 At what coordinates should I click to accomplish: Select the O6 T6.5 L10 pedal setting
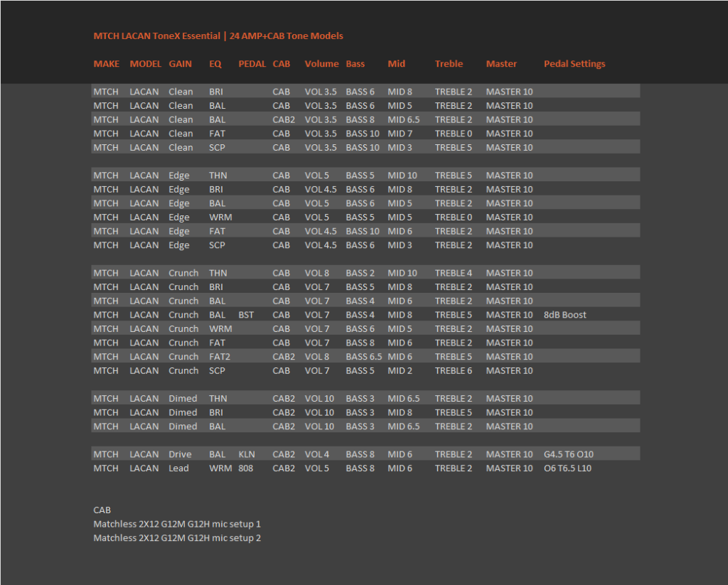click(567, 468)
